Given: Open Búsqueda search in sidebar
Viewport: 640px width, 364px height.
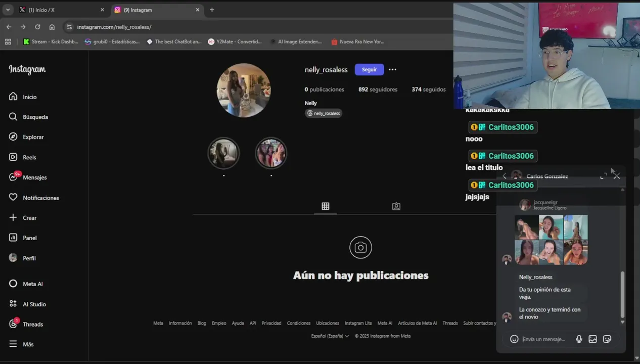Looking at the screenshot, I should [x=28, y=117].
